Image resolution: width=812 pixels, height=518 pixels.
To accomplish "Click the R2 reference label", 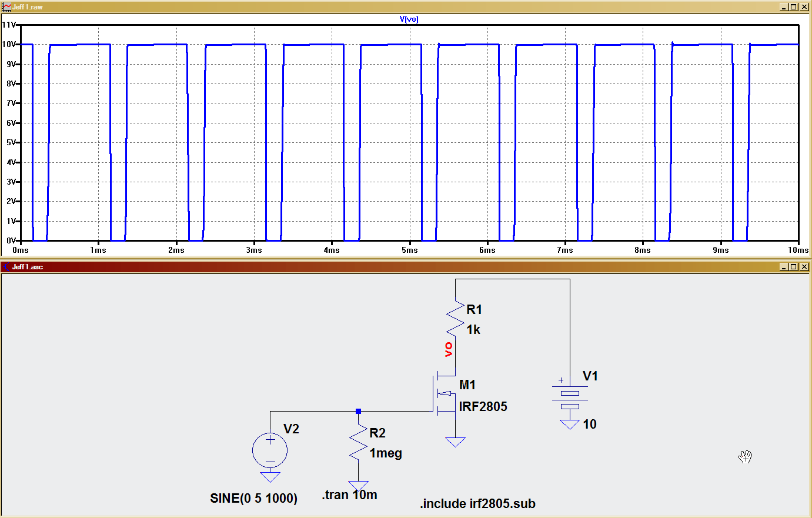I will tap(377, 433).
